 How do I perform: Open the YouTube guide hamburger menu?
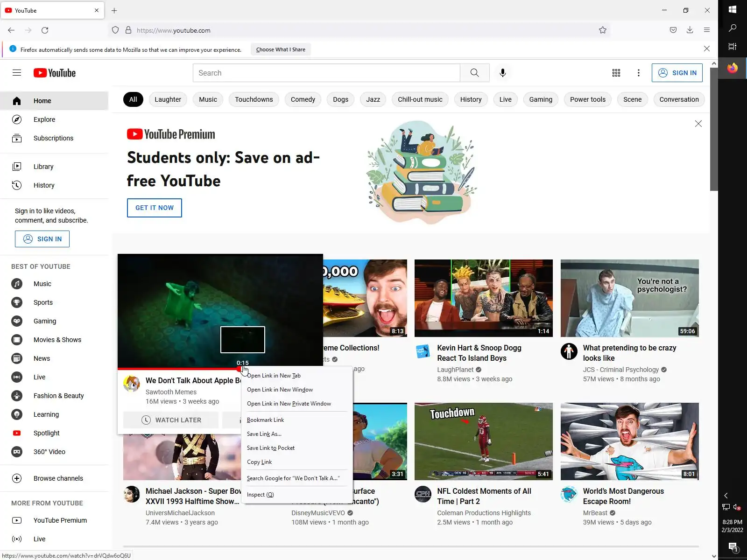pyautogui.click(x=17, y=73)
